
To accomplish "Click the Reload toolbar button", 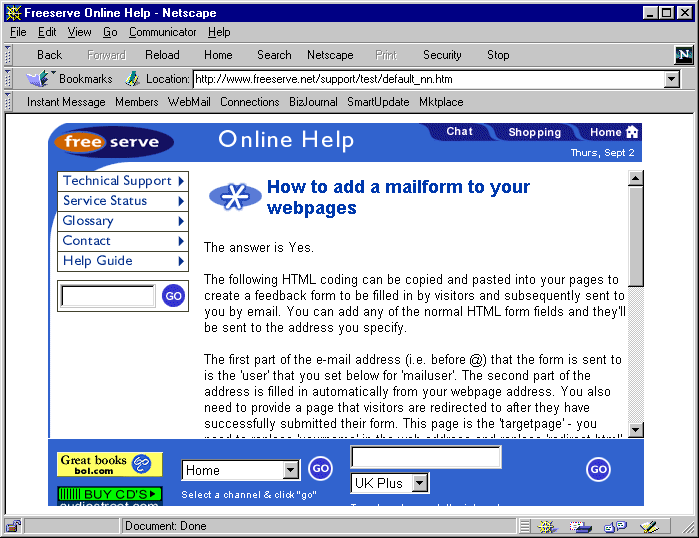I will point(162,55).
